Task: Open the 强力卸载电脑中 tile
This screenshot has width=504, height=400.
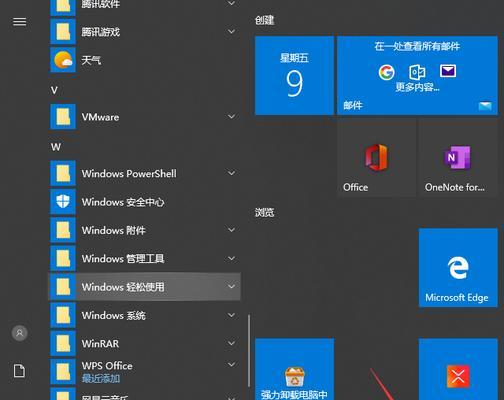Action: click(295, 369)
